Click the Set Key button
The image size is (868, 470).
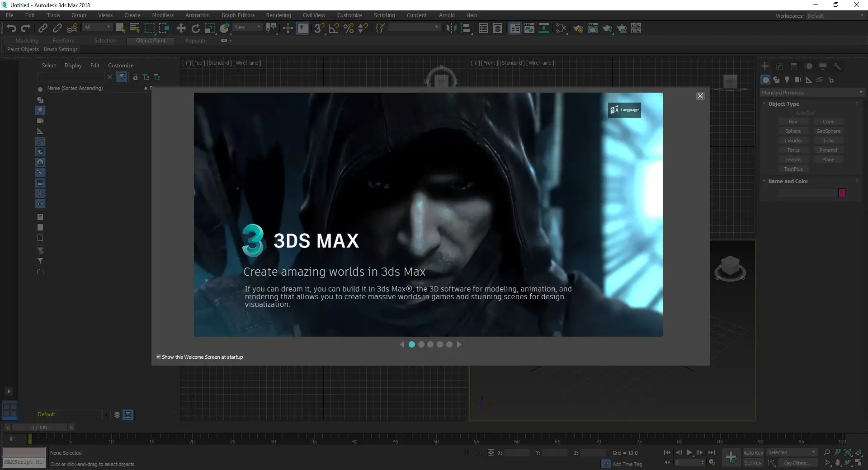click(x=753, y=463)
